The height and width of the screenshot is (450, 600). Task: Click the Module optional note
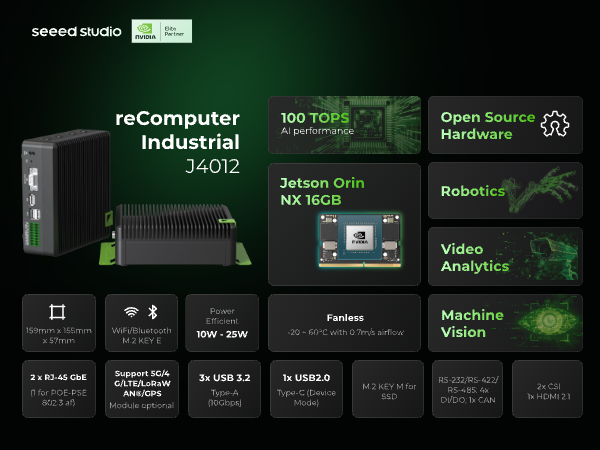pos(142,405)
